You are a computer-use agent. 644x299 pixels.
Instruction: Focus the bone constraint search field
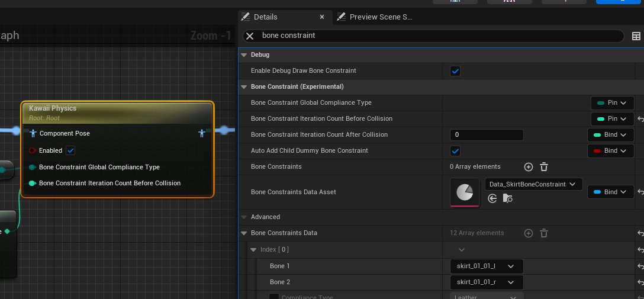pos(433,36)
